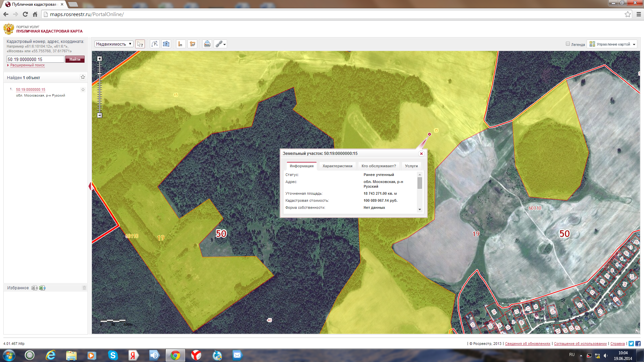Export favorites to Excel file icon

[x=35, y=288]
